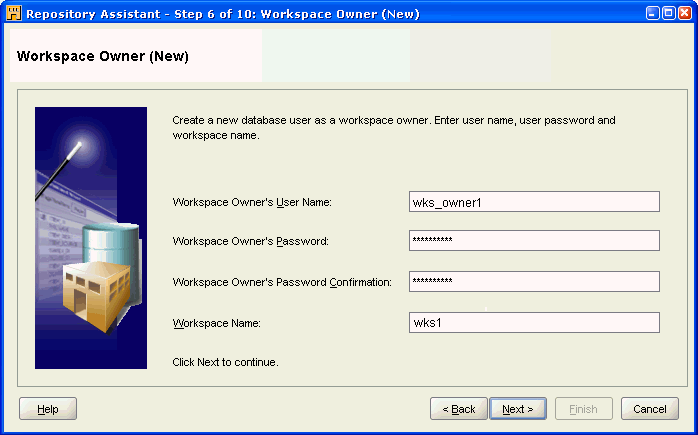698x435 pixels.
Task: Click the "Password Confirmation:" label text
Action: [282, 283]
